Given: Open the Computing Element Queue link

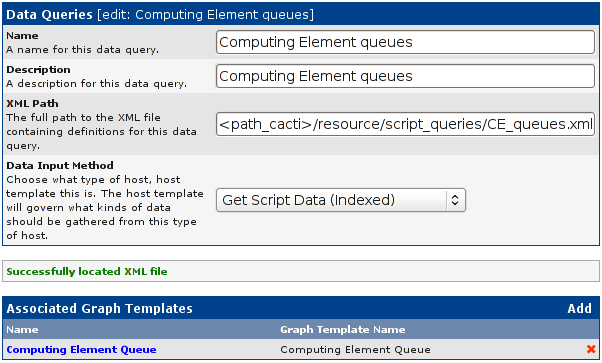Looking at the screenshot, I should [81, 350].
